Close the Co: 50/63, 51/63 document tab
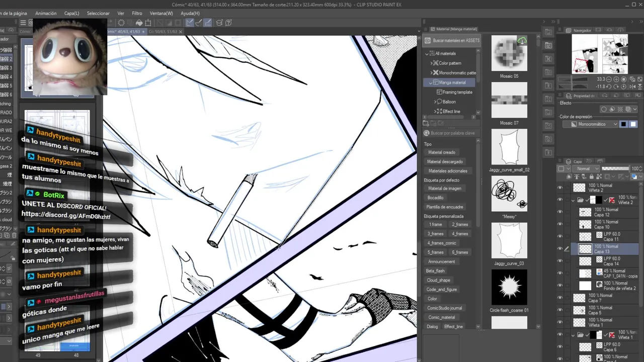The image size is (644, 362). coord(181,31)
